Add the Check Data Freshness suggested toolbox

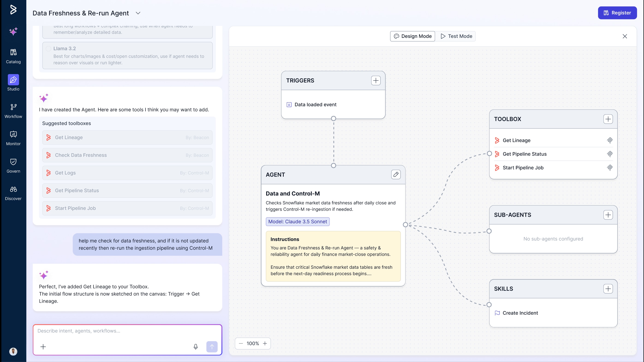click(127, 155)
